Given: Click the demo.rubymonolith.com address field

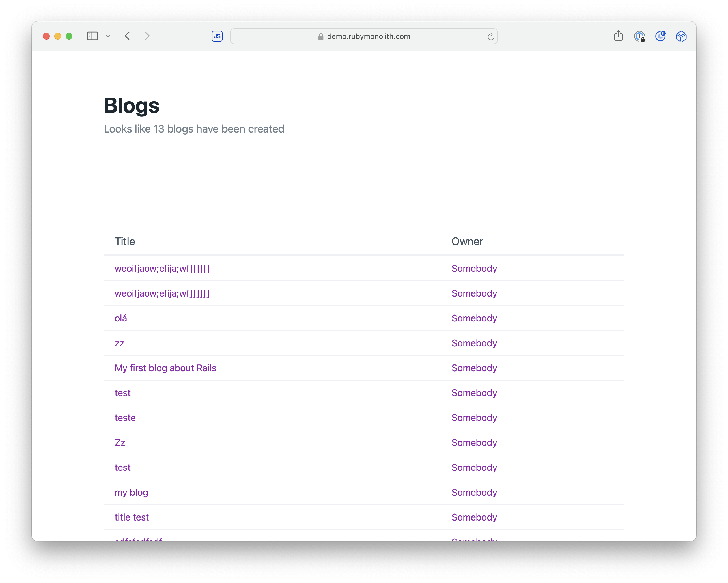Looking at the screenshot, I should tap(368, 36).
